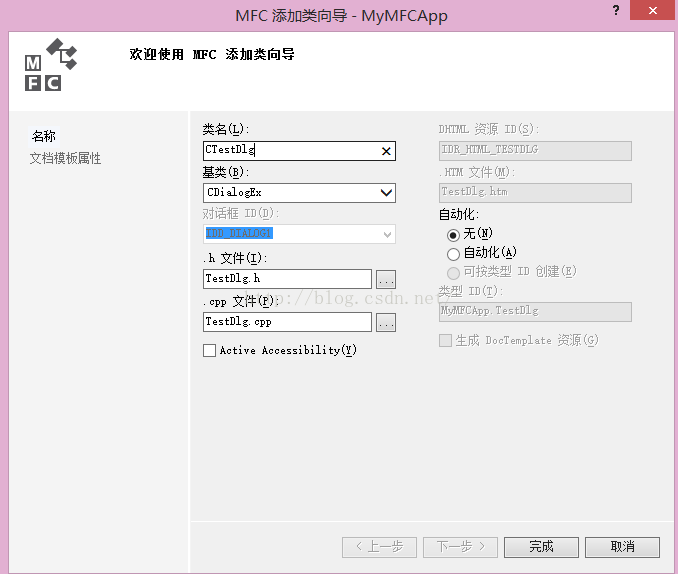Click the .cpp 文件 field with TestDlg.cpp
Screen dimensions: 678x574
pos(287,322)
